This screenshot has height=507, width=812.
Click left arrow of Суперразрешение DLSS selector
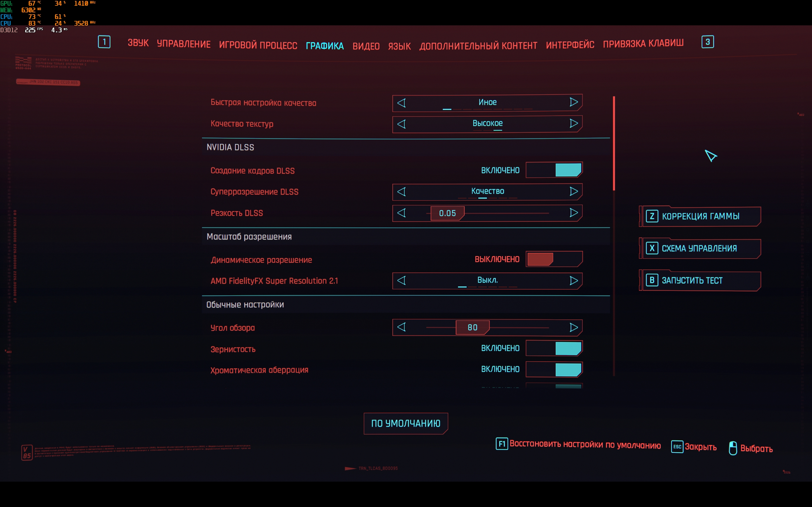point(401,191)
